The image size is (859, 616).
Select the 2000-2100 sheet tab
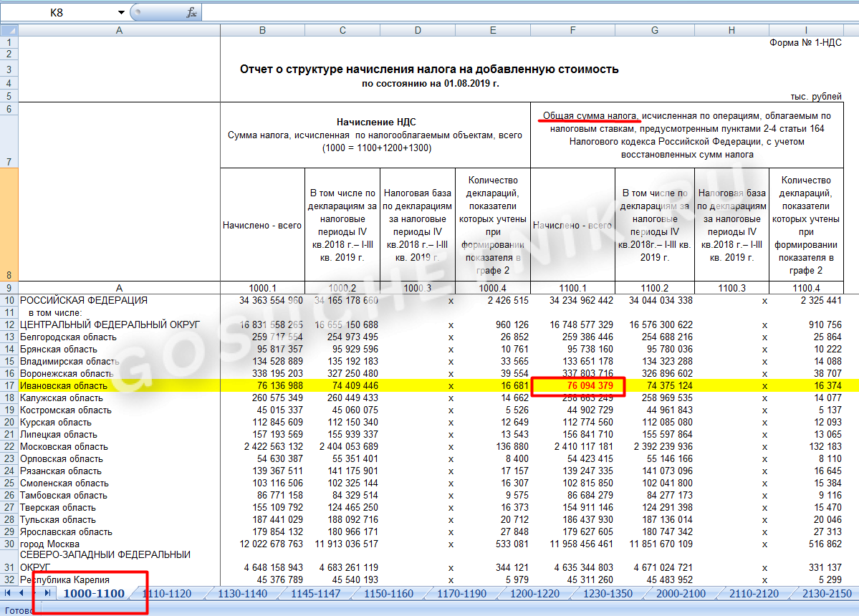point(682,593)
